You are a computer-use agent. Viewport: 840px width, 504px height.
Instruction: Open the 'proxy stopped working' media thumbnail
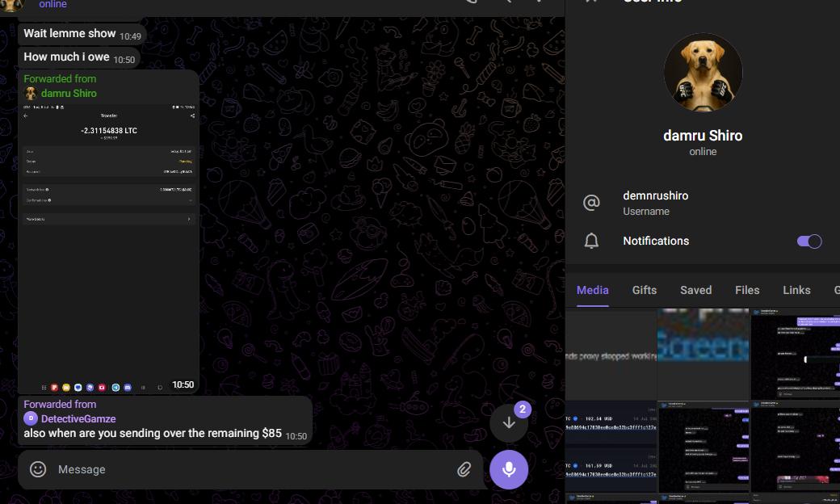pos(611,354)
